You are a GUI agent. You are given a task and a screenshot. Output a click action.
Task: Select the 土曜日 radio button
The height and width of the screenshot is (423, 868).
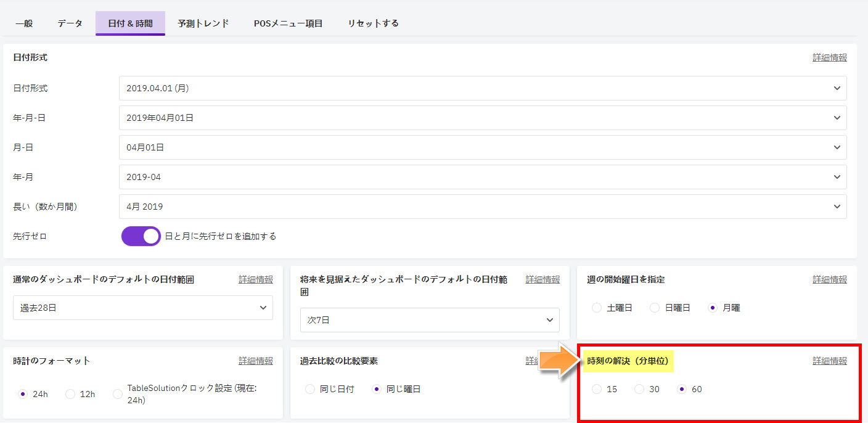[597, 308]
